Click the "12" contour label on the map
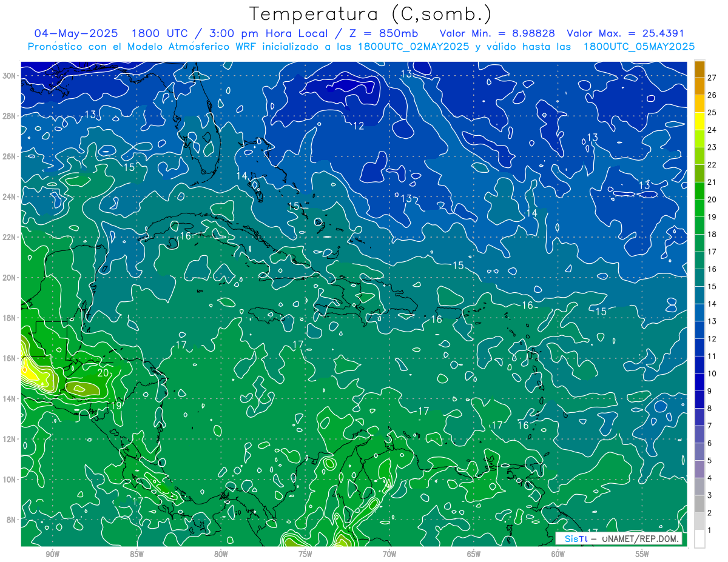Image resolution: width=728 pixels, height=562 pixels. pos(359,126)
